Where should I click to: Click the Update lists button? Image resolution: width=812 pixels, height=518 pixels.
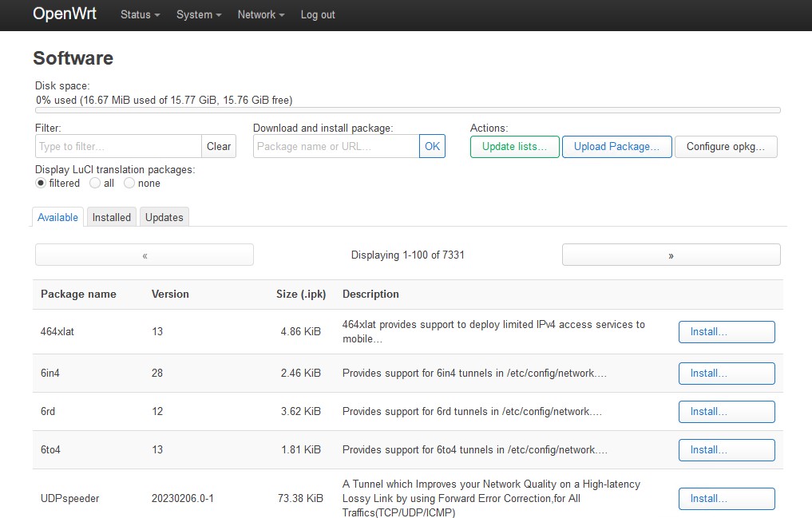(x=514, y=146)
